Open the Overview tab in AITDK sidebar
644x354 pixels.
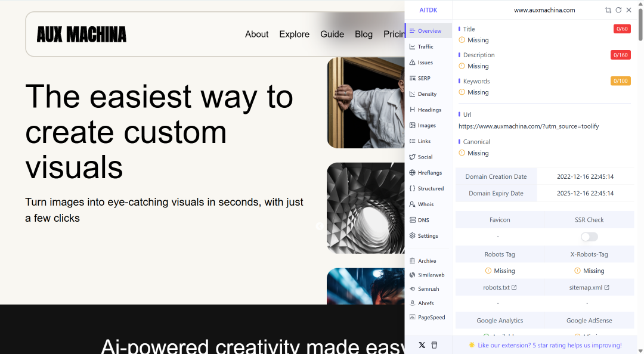click(428, 31)
